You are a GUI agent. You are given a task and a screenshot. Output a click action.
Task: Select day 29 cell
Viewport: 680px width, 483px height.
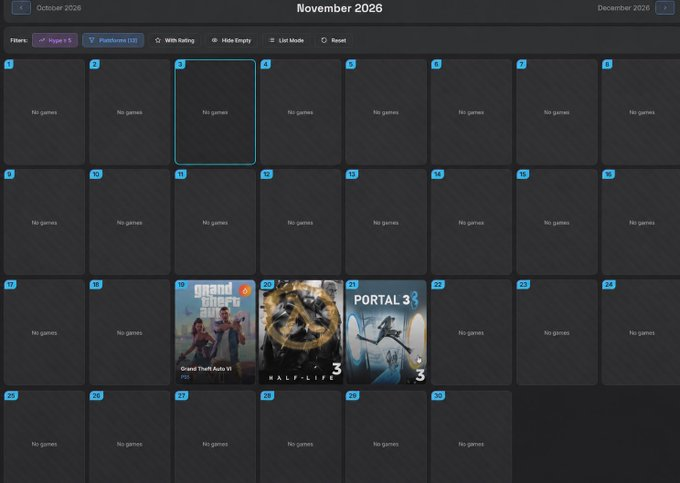click(386, 437)
